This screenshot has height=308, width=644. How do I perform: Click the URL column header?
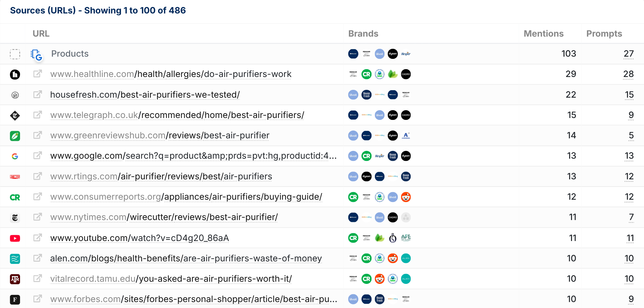click(x=41, y=33)
